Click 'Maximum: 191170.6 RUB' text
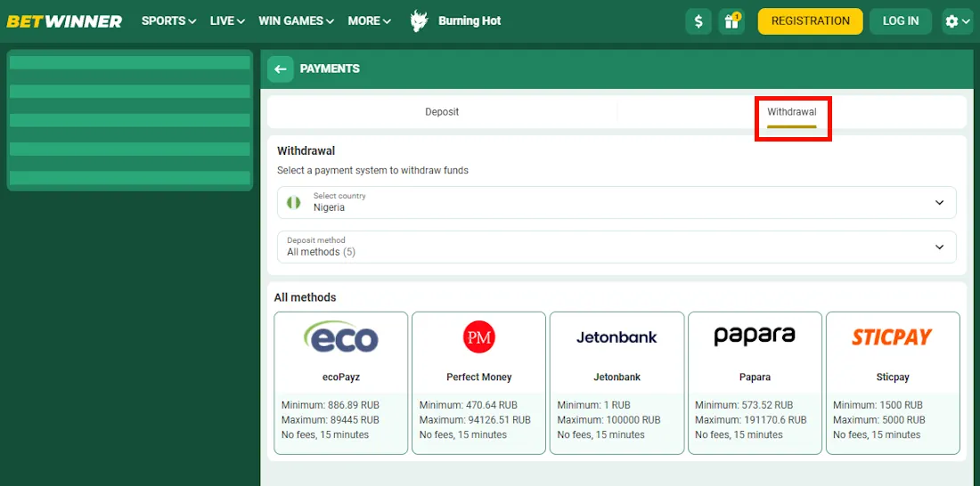980x486 pixels. (x=751, y=420)
